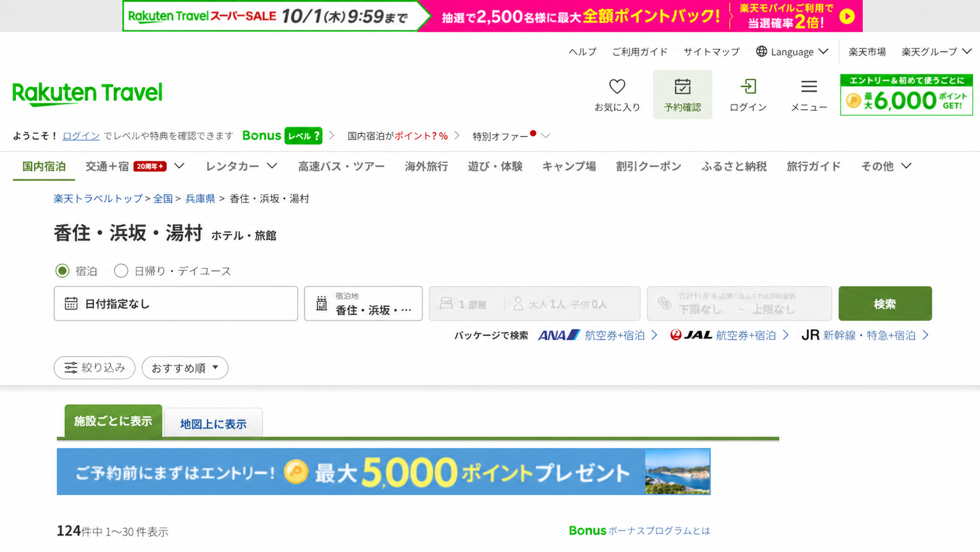Click the 楽天市場 link
Screen dimensions: 980x552
[x=867, y=52]
